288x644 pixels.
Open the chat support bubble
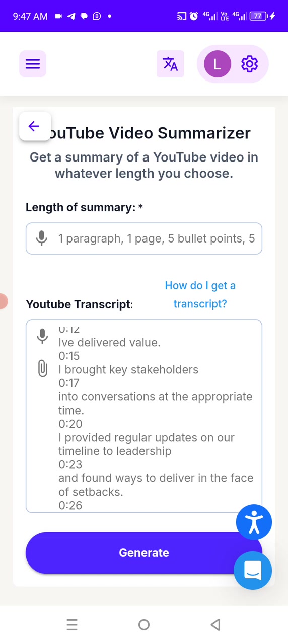tap(253, 570)
